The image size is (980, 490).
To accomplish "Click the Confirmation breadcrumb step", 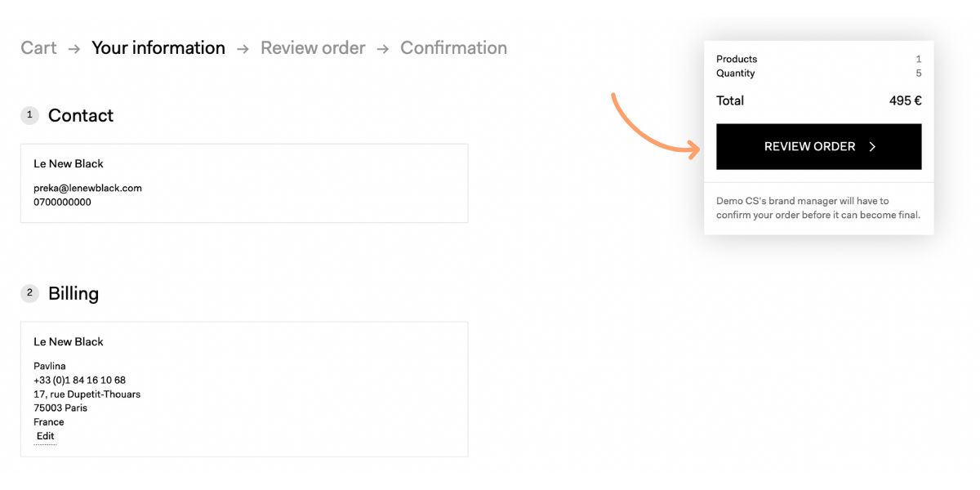I will [453, 48].
